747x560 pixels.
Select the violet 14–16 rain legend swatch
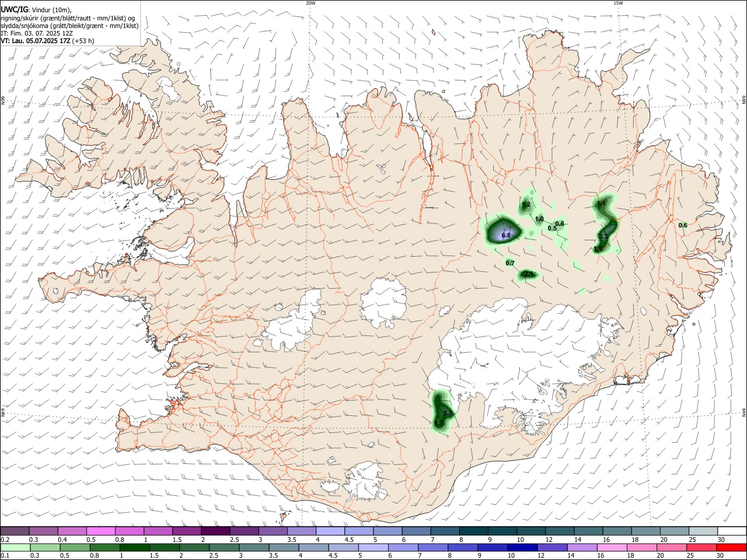click(x=582, y=547)
